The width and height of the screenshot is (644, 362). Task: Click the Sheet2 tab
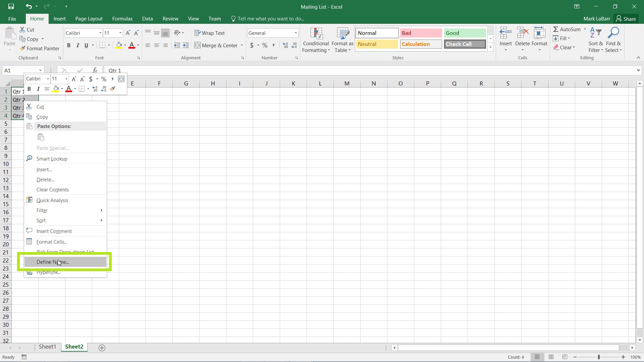pos(74,347)
